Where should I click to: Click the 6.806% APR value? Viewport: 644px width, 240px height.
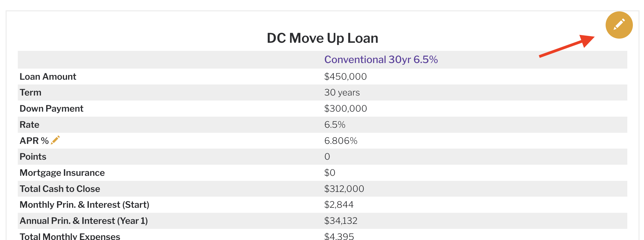click(341, 141)
